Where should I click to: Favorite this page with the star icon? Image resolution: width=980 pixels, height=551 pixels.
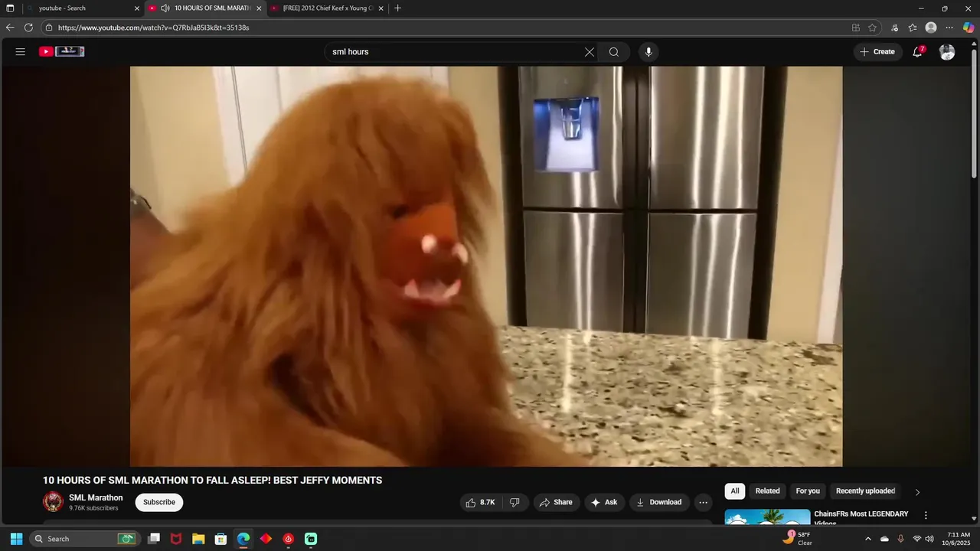tap(872, 28)
